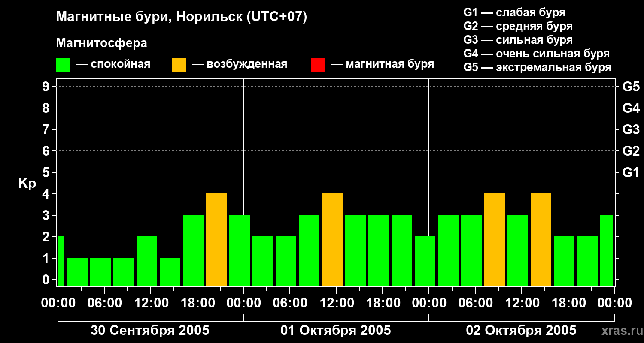Image resolution: width=644 pixels, height=343 pixels.
Task: Click the '02 Октября 2005' date label
Action: (521, 331)
